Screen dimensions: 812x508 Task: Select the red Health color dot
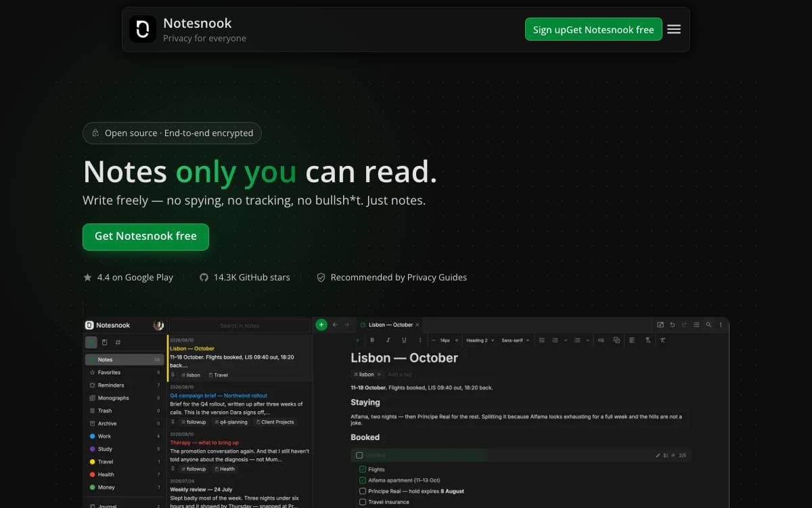[92, 474]
